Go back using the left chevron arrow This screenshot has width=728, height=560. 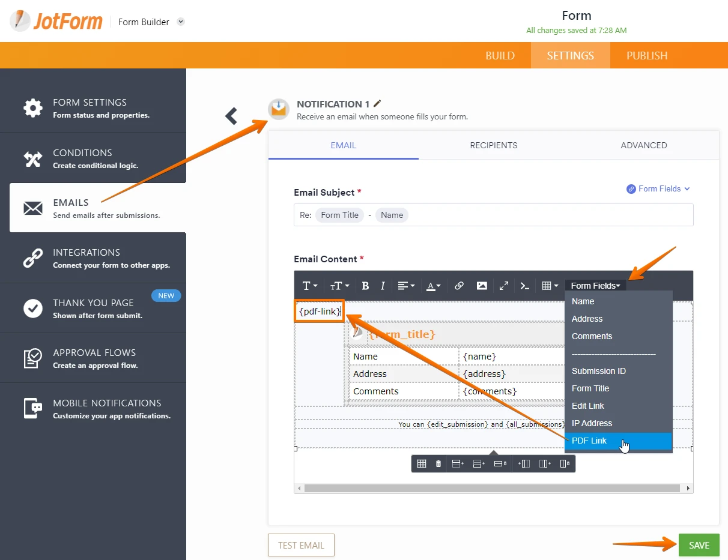[x=231, y=116]
